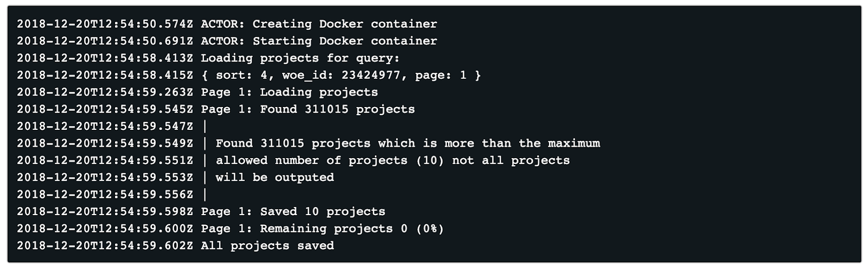Click the 'Creating Docker container' log line
The height and width of the screenshot is (270, 868).
click(227, 24)
